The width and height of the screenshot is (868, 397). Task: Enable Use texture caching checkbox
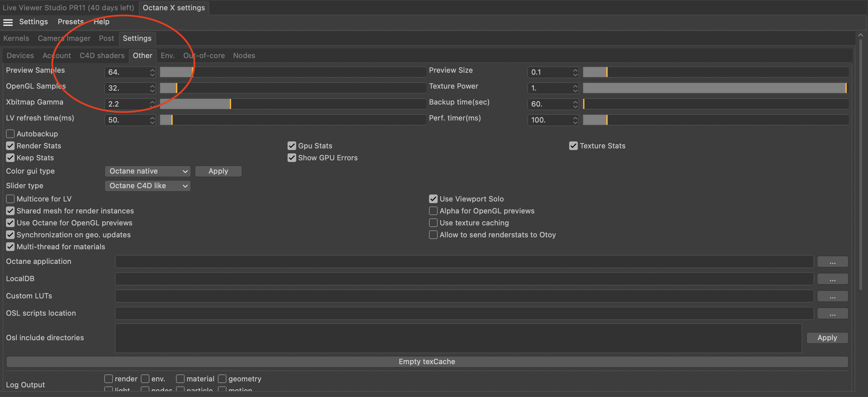coord(433,223)
